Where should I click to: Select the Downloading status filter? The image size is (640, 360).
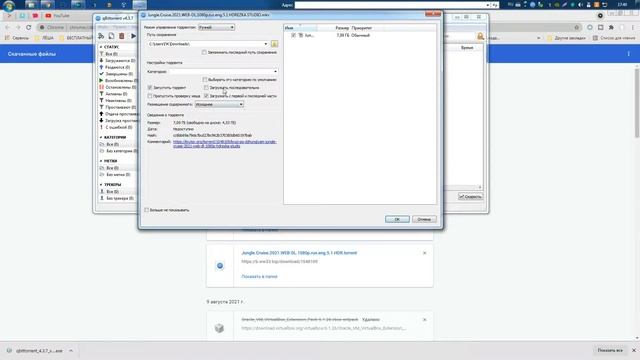pyautogui.click(x=118, y=60)
